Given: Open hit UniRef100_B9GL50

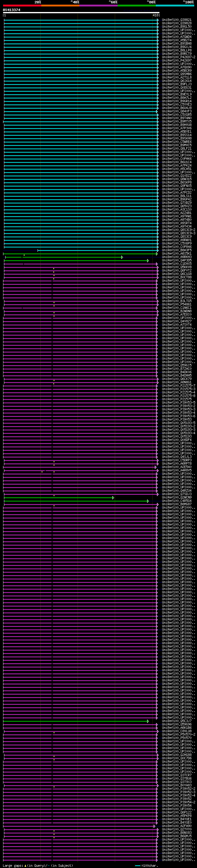Looking at the screenshot, I should click(x=177, y=26).
